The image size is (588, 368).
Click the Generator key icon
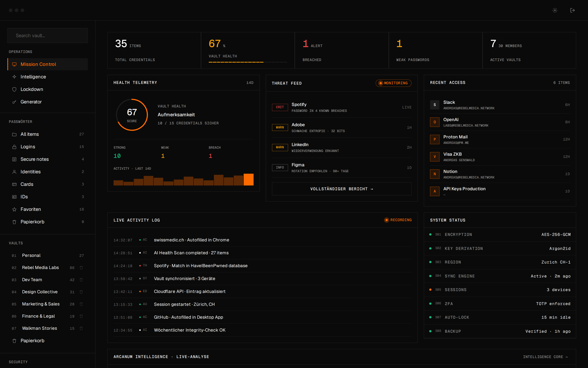pos(14,102)
